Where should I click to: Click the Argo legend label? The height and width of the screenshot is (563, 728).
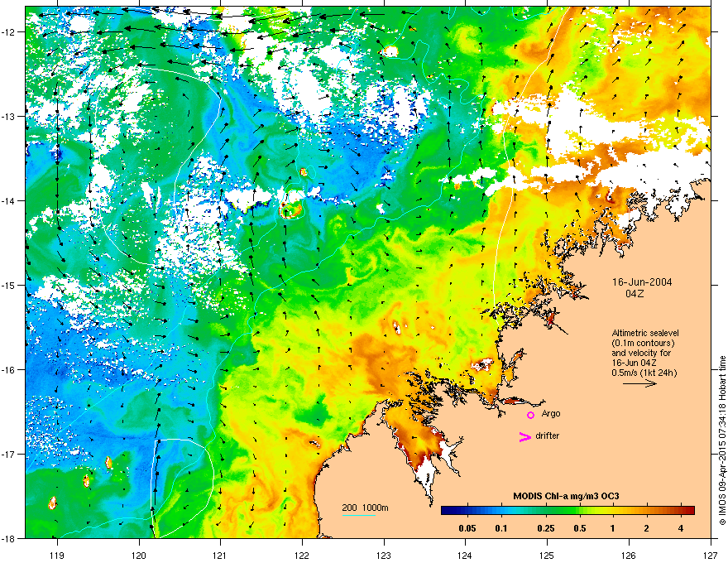pyautogui.click(x=551, y=413)
